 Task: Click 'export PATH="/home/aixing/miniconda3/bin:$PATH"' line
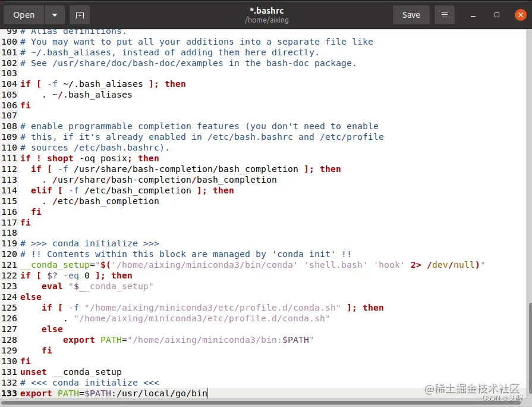(x=188, y=340)
